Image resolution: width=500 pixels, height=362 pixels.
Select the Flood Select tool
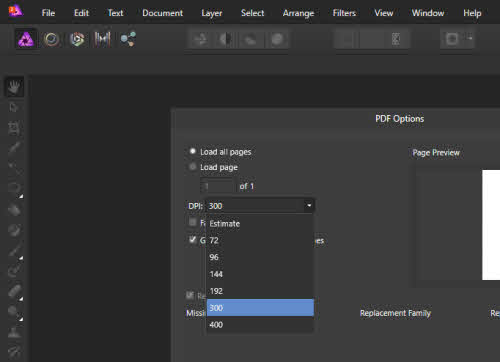click(14, 168)
